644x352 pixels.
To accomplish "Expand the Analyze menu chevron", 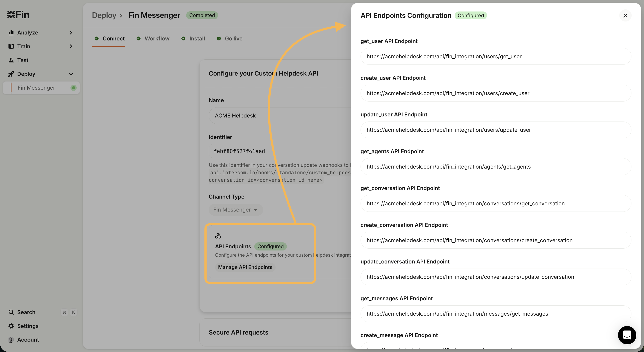I will 71,33.
